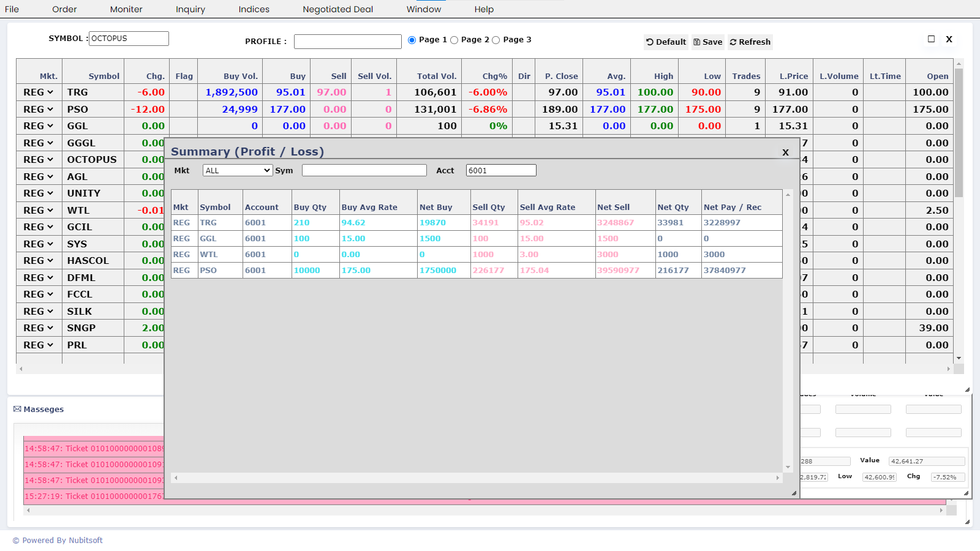Screen dimensions: 980x551
Task: Select the Page 2 radio button
Action: 454,40
